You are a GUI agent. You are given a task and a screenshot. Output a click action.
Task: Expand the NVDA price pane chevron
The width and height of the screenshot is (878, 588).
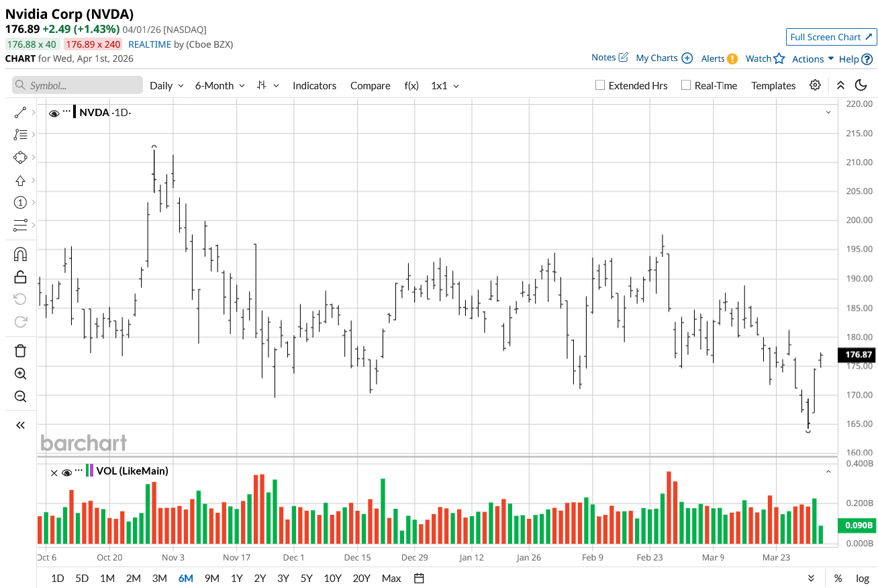(x=828, y=112)
